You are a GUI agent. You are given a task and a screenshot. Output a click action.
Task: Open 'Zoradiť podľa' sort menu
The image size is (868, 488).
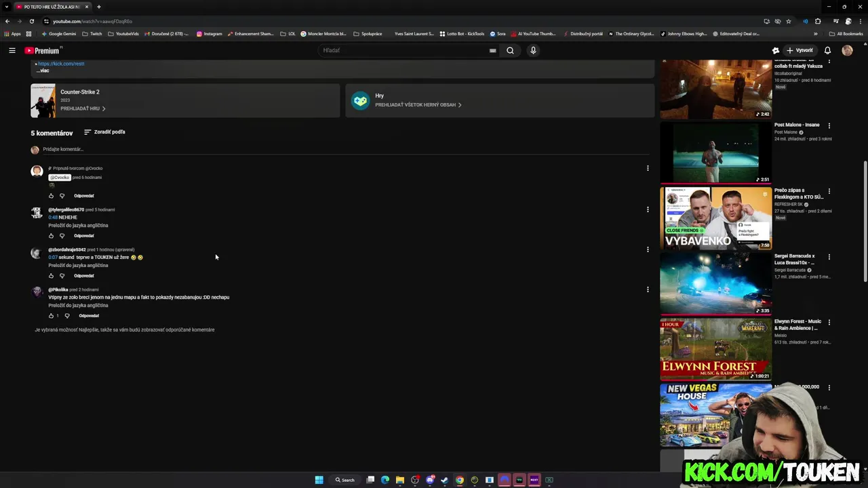[104, 132]
